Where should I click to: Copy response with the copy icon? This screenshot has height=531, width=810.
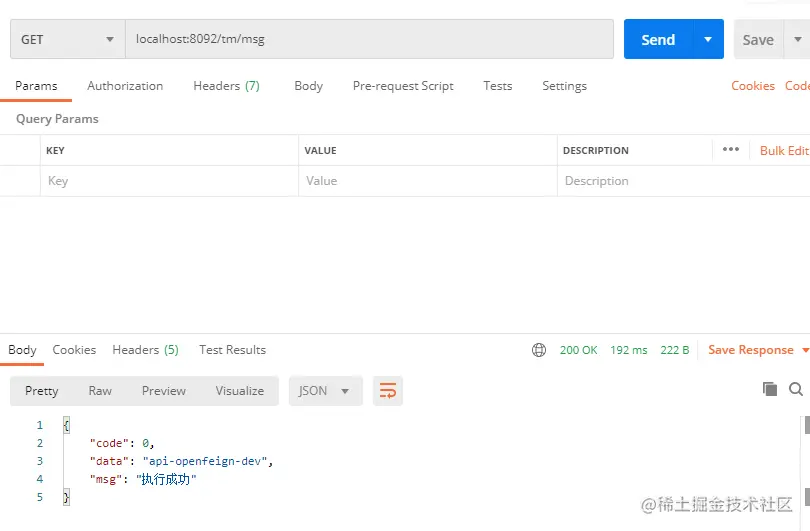[x=770, y=389]
